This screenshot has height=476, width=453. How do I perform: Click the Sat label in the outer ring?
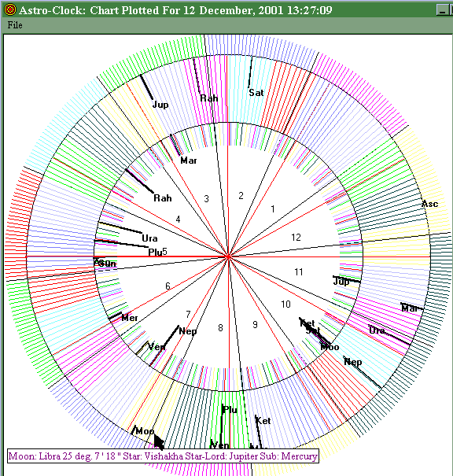pos(256,93)
